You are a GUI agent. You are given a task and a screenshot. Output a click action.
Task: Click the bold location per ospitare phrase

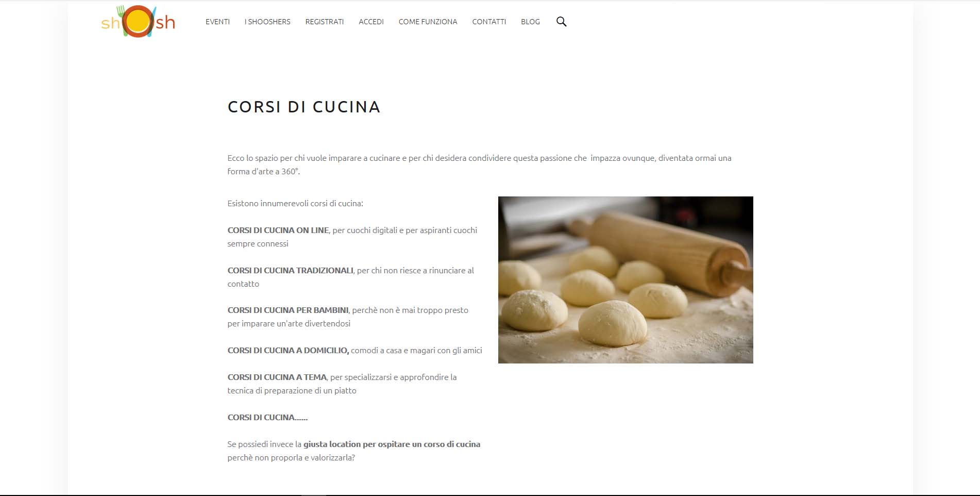pyautogui.click(x=392, y=444)
